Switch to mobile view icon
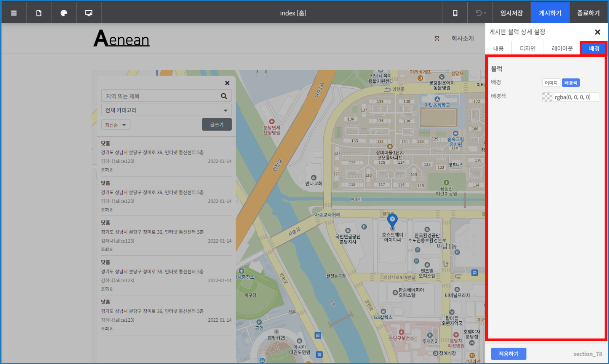The image size is (609, 364). tap(455, 13)
